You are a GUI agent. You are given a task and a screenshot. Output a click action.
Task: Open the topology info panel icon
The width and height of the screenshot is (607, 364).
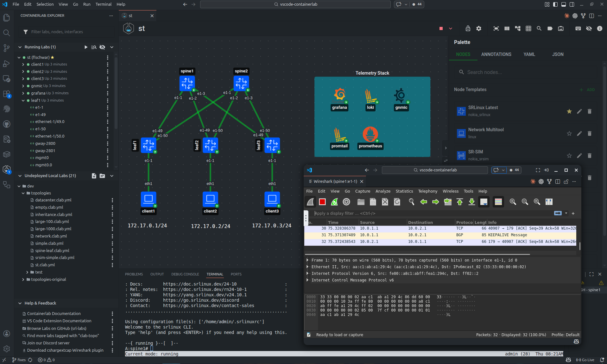[x=600, y=28]
